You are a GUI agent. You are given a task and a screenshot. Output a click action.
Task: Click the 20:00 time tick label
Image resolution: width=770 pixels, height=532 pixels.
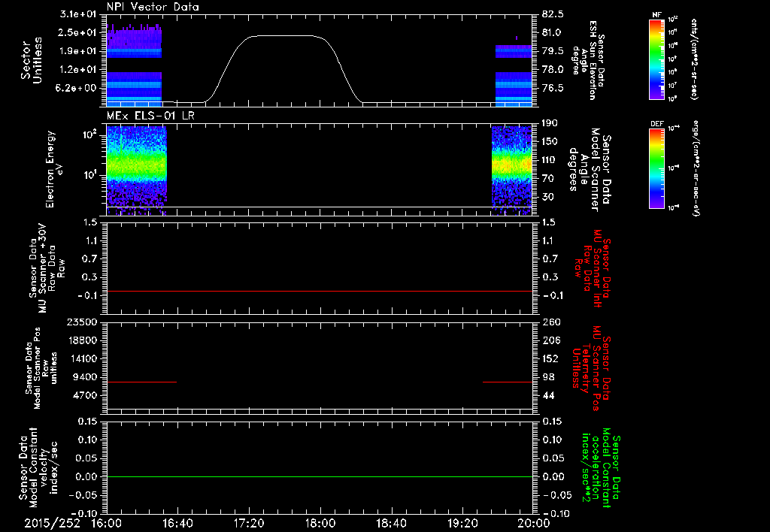click(x=534, y=523)
